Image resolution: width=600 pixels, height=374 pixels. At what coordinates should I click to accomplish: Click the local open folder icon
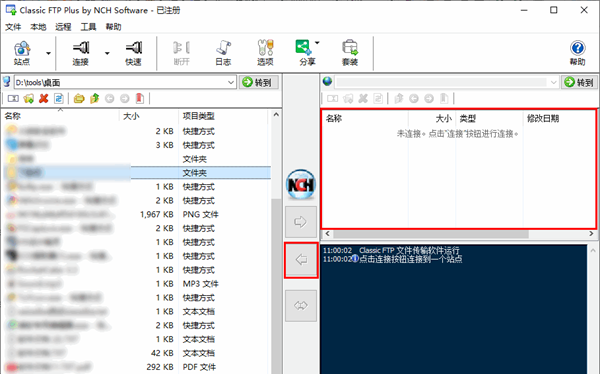point(79,99)
